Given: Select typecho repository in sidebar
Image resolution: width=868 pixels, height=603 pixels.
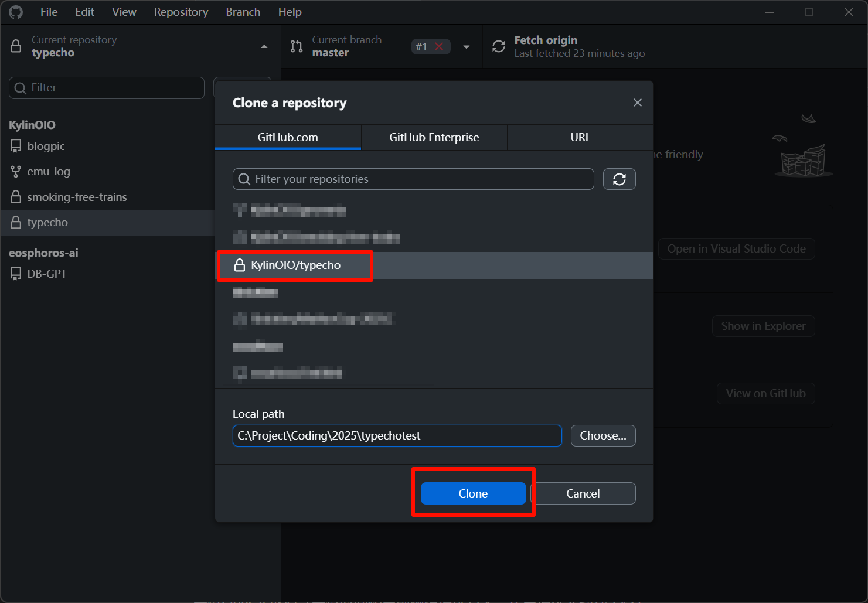Looking at the screenshot, I should pos(107,223).
